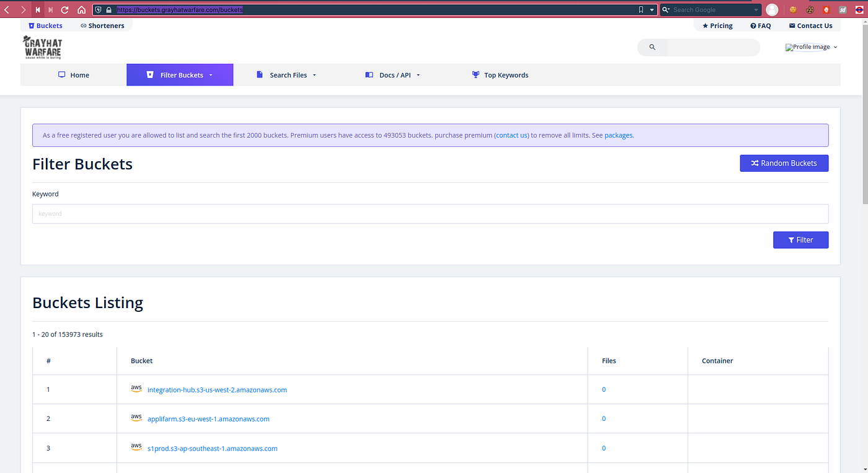This screenshot has width=868, height=473.
Task: Open the browser home page
Action: click(x=81, y=10)
